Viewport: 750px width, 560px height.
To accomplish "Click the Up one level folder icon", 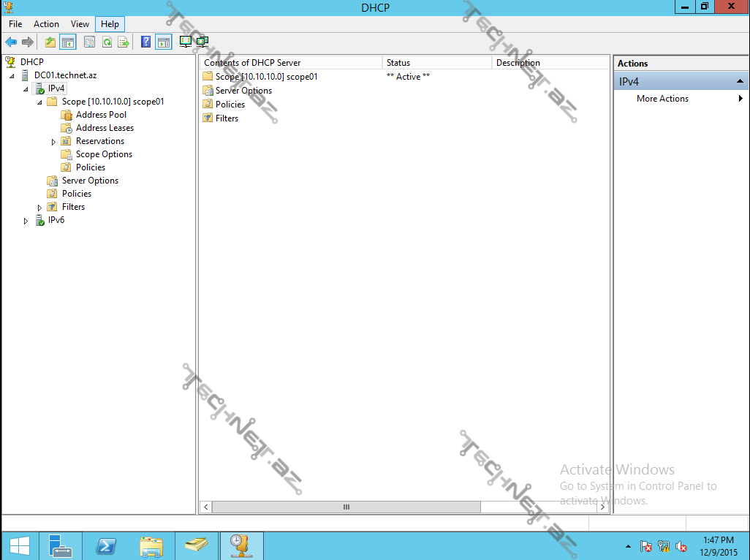I will click(50, 42).
